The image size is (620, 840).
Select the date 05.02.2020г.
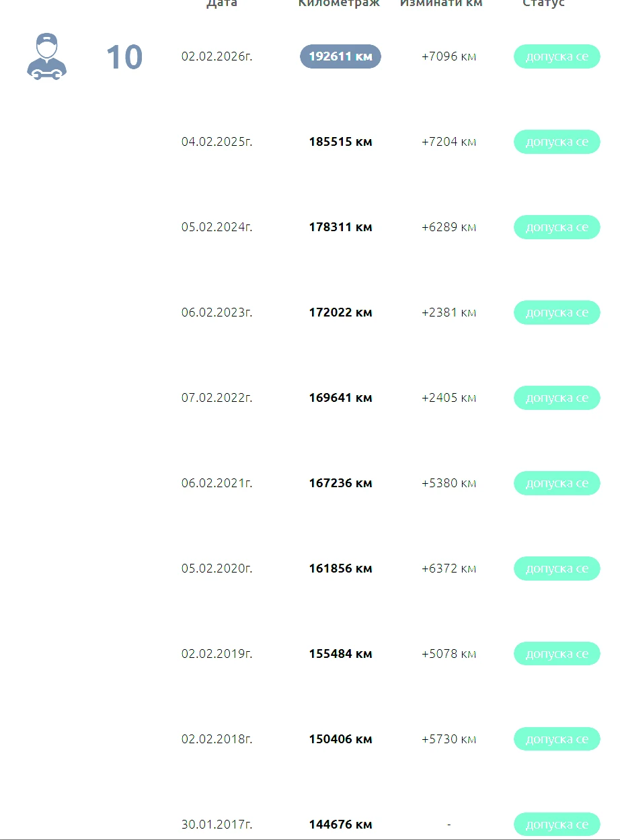[x=217, y=569]
